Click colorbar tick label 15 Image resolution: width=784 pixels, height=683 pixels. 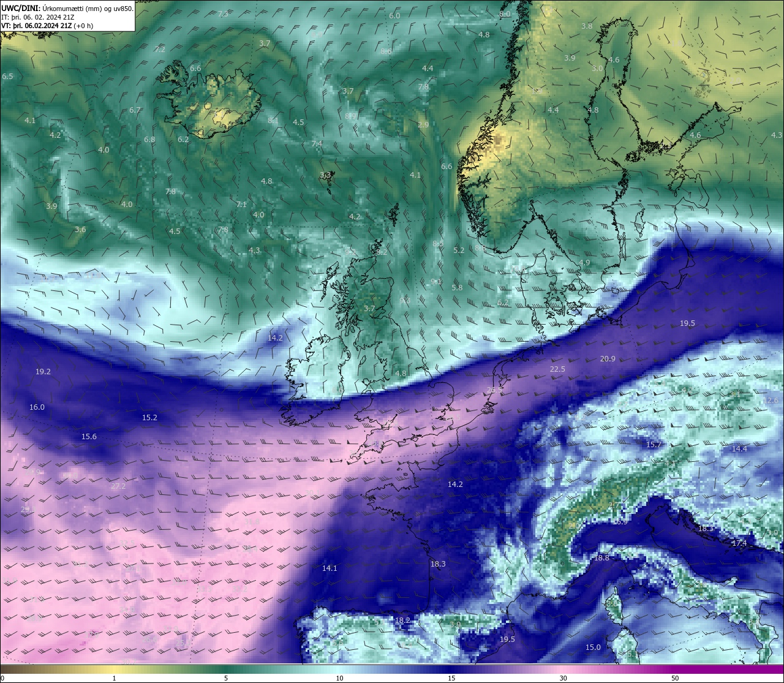(451, 677)
